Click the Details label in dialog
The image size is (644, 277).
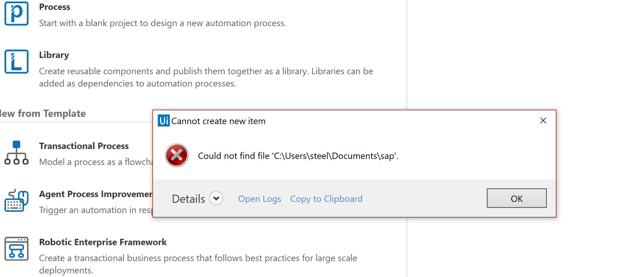[x=188, y=199]
